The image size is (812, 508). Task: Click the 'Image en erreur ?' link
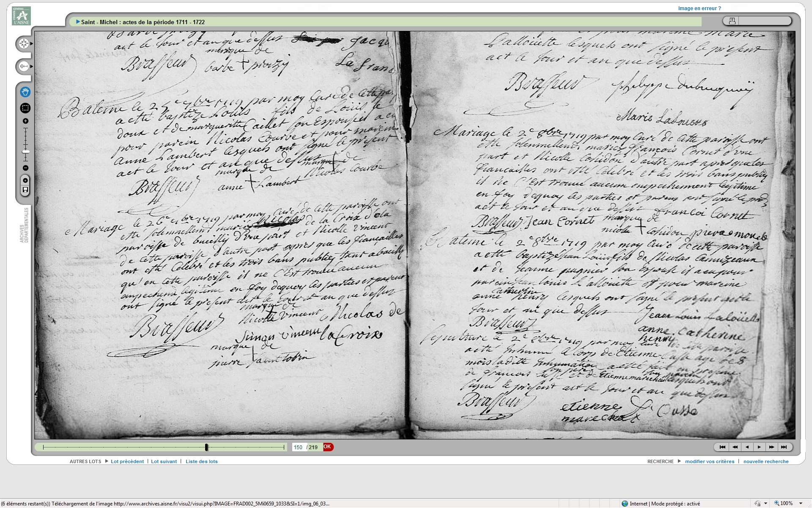[699, 8]
